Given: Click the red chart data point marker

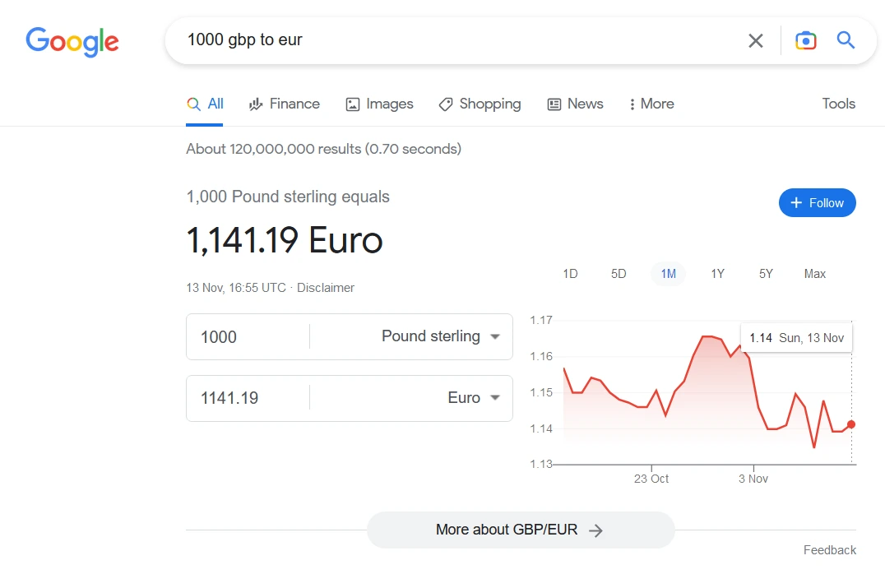Looking at the screenshot, I should tap(851, 424).
